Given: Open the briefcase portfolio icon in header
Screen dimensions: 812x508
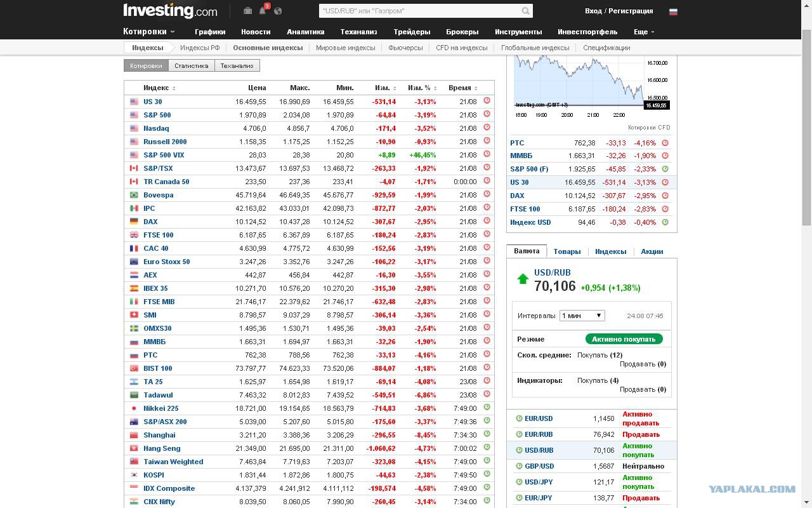Looking at the screenshot, I should pyautogui.click(x=247, y=10).
